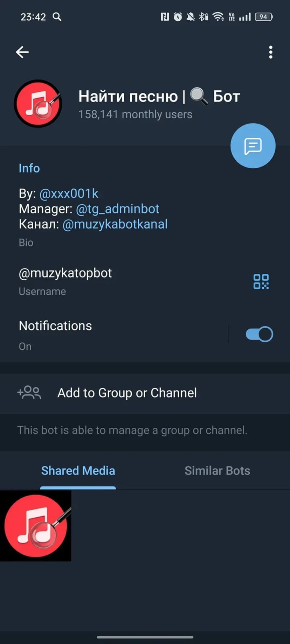Open the @tg_adminbot manager link
The width and height of the screenshot is (290, 644).
[x=118, y=209]
